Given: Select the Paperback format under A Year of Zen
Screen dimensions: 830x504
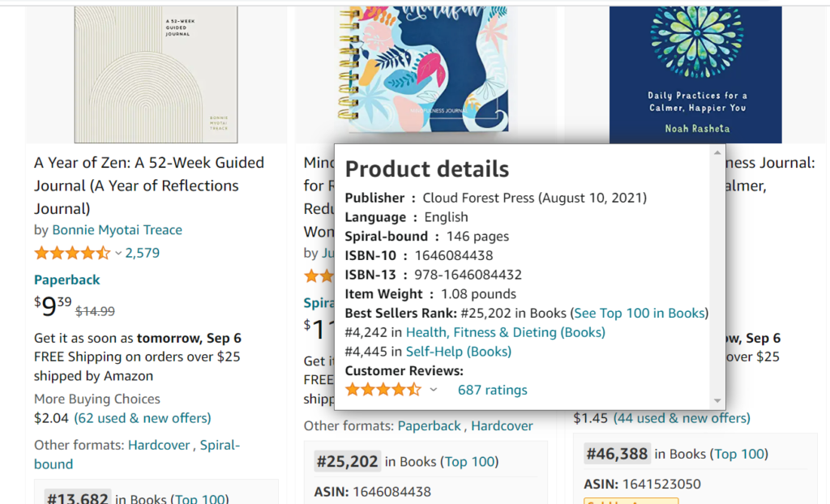Looking at the screenshot, I should [x=67, y=280].
